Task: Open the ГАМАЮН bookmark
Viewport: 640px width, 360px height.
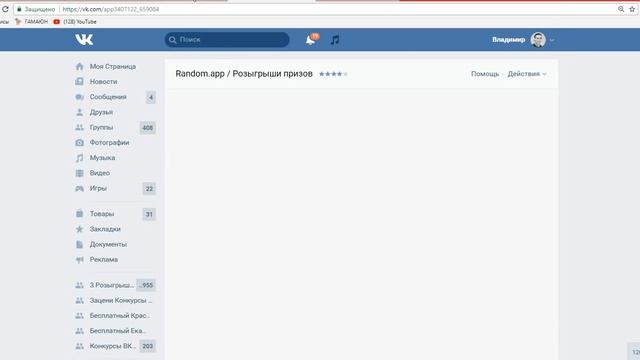Action: click(31, 22)
